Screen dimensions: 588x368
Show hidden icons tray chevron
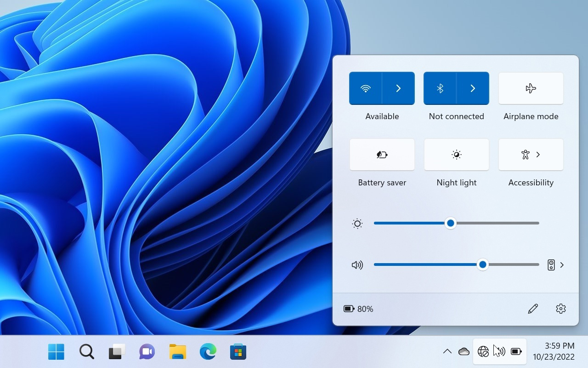(447, 352)
